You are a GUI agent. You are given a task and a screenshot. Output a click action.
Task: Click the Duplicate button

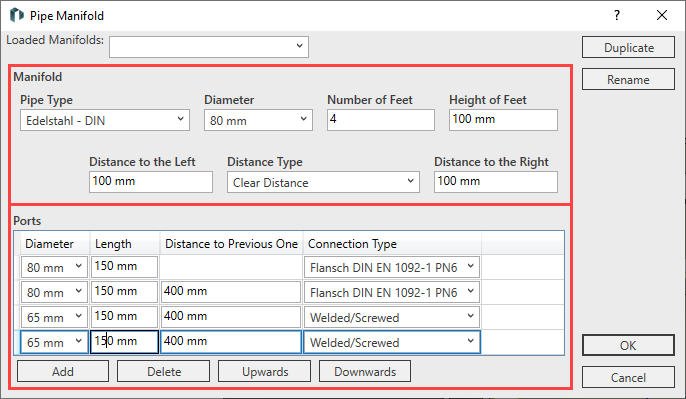(628, 47)
